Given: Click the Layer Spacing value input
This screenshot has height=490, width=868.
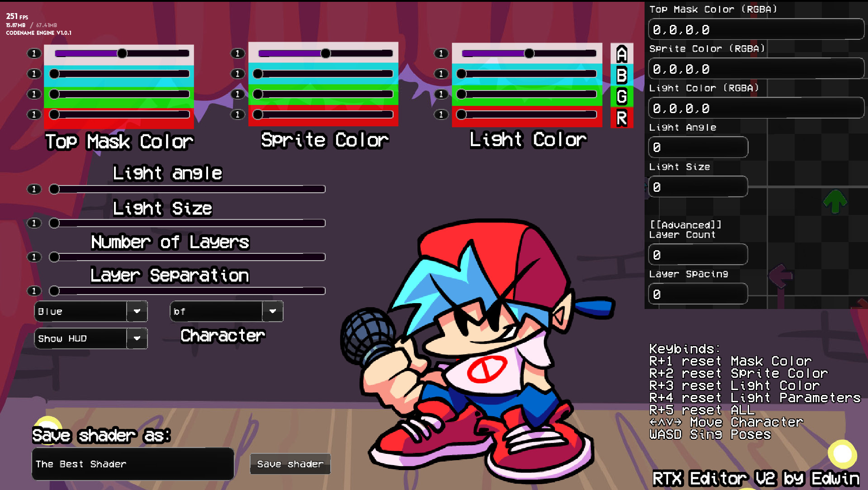Looking at the screenshot, I should 698,294.
